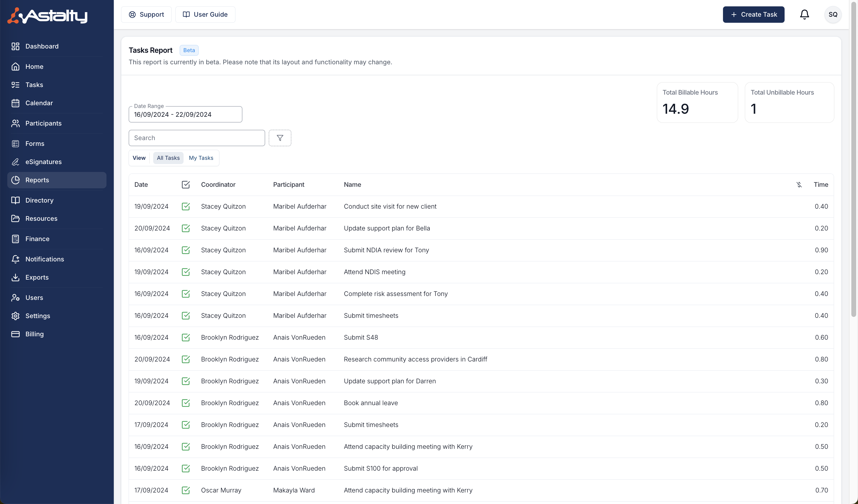Select the All Tasks view
The image size is (858, 504).
[x=168, y=158]
